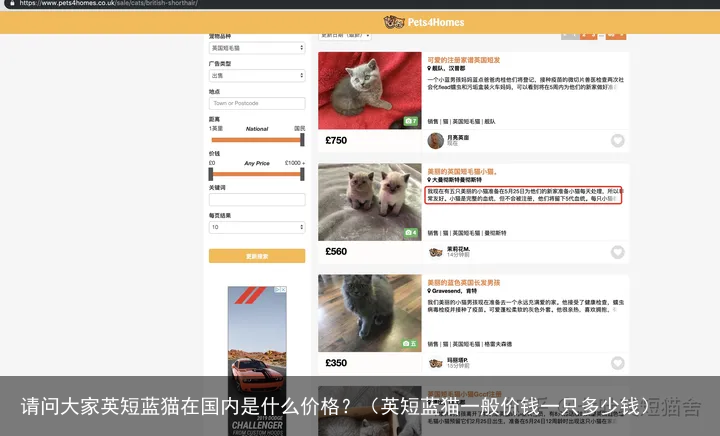This screenshot has width=720, height=436.
Task: Click the category tags row on the £560 listing
Action: 467,233
